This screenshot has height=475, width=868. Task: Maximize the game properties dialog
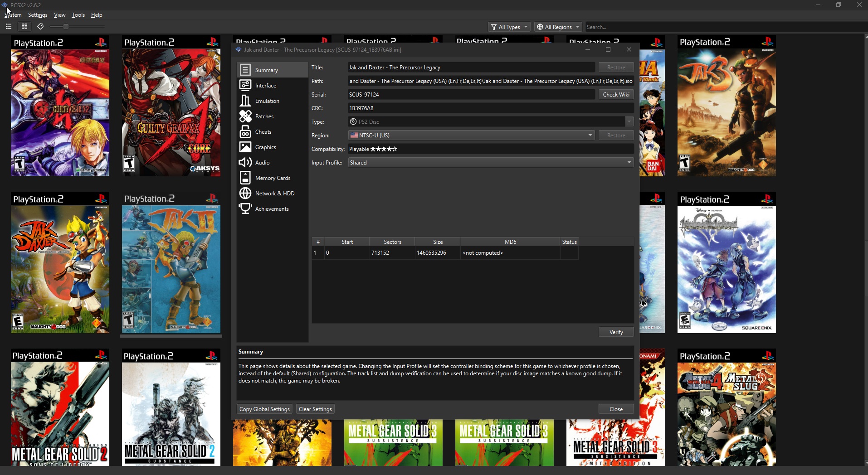[608, 49]
